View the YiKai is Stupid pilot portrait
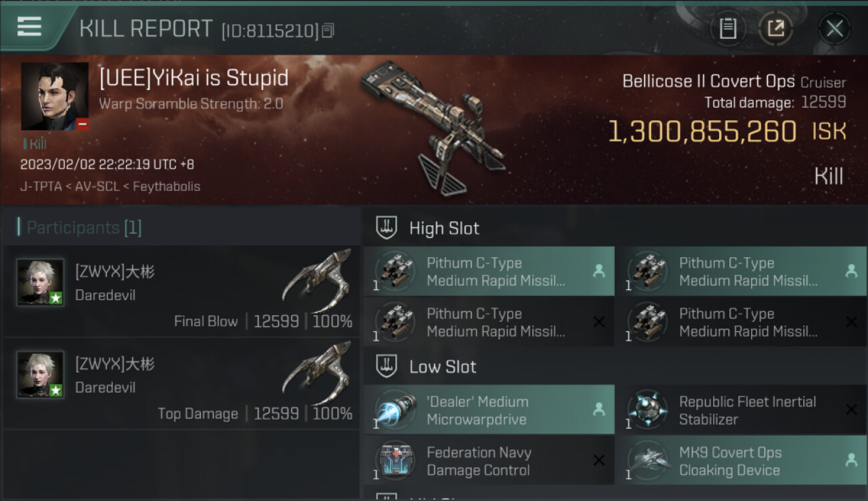Viewport: 868px width, 501px height. click(55, 96)
